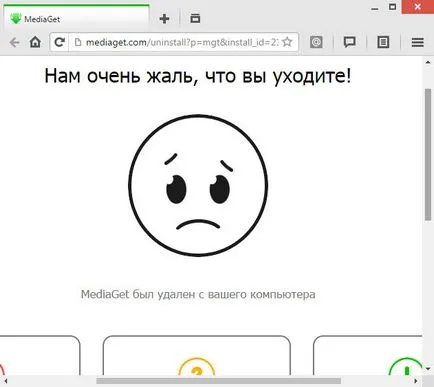Click the round target toolbar icon
434x387 pixels.
(x=316, y=42)
